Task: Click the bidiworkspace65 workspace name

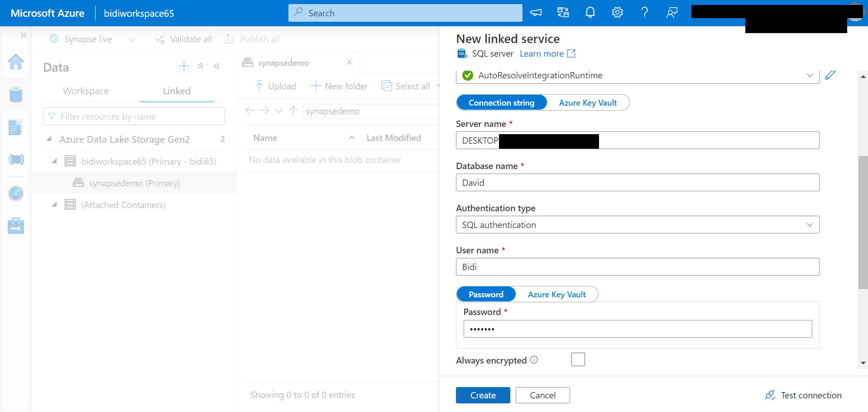Action: point(139,13)
